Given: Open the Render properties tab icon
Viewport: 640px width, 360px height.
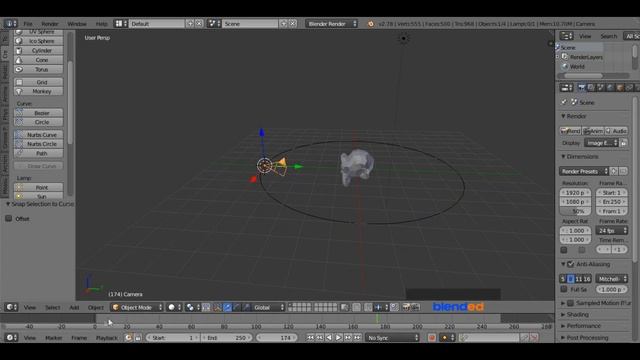Looking at the screenshot, I should point(581,88).
